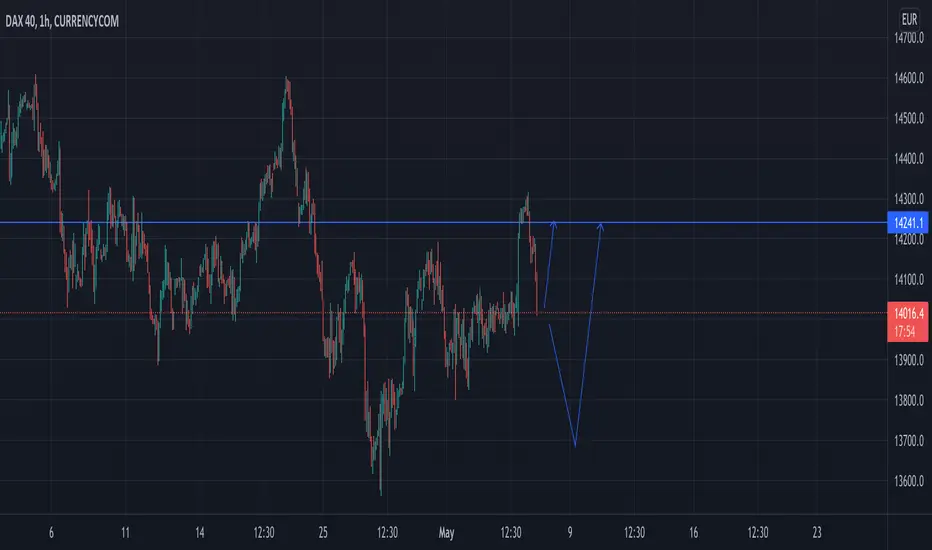The height and width of the screenshot is (550, 932).
Task: Click the 13800.0 price axis label
Action: click(x=909, y=401)
